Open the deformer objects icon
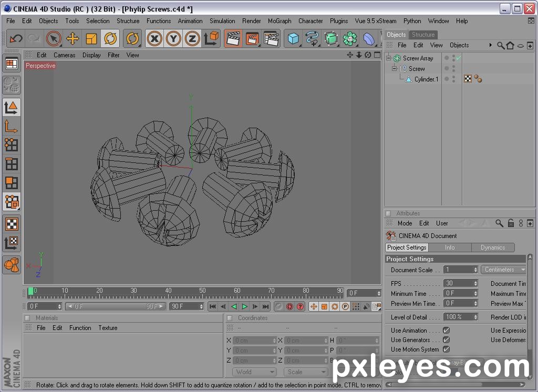This screenshot has width=538, height=392. (368, 38)
